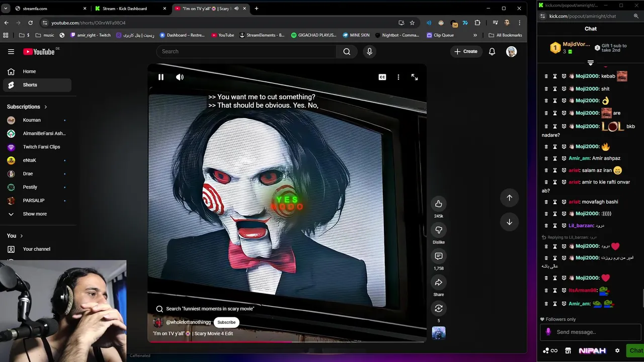The width and height of the screenshot is (644, 362).
Task: Open the YouTube Create menu
Action: 466,51
